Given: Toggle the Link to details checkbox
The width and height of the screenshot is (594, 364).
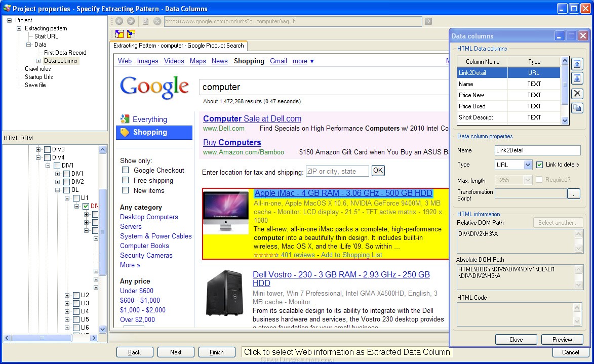Looking at the screenshot, I should [x=539, y=165].
